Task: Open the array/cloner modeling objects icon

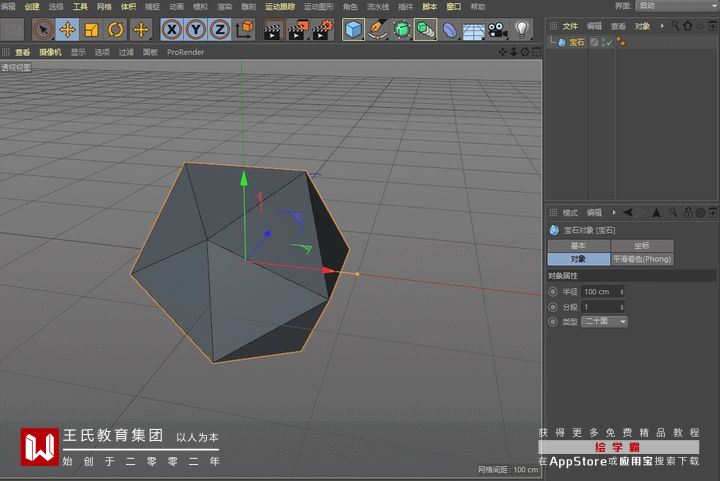Action: coord(425,30)
